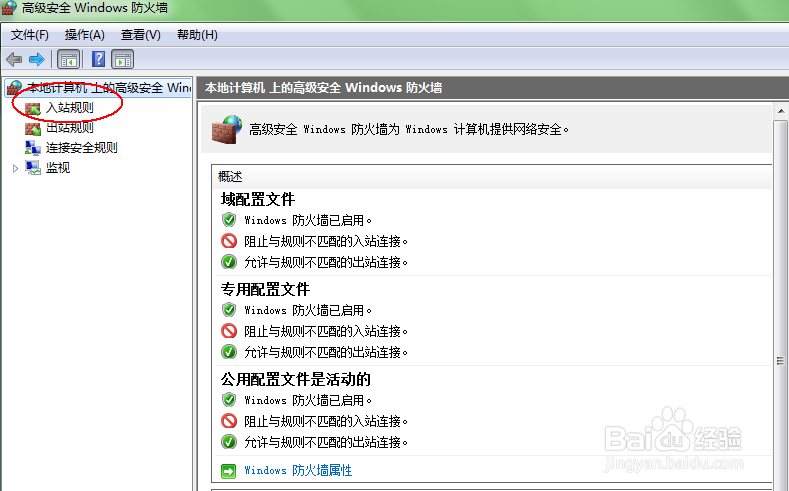Select 入站规则 in the tree
Viewport: 789px width, 491px height.
(x=69, y=108)
